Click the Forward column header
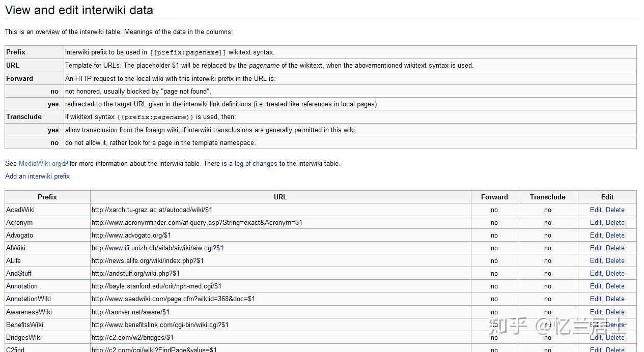 (x=494, y=197)
